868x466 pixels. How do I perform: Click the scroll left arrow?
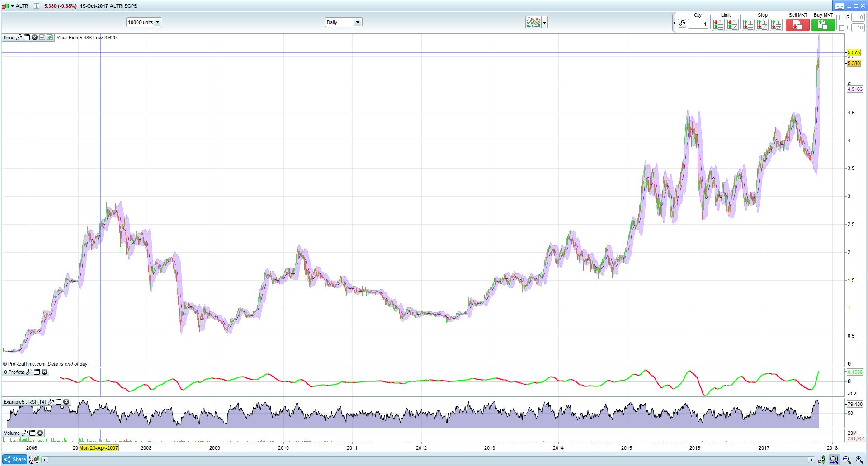coord(45,460)
